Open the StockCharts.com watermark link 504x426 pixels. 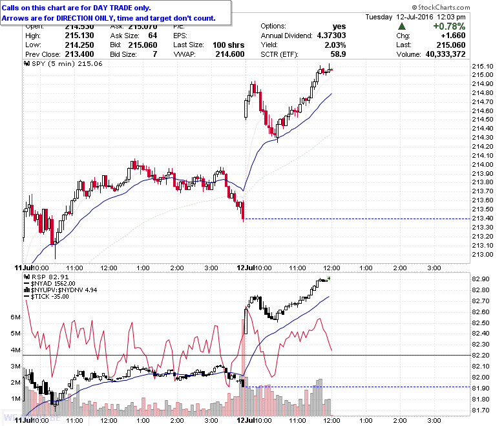click(x=441, y=7)
